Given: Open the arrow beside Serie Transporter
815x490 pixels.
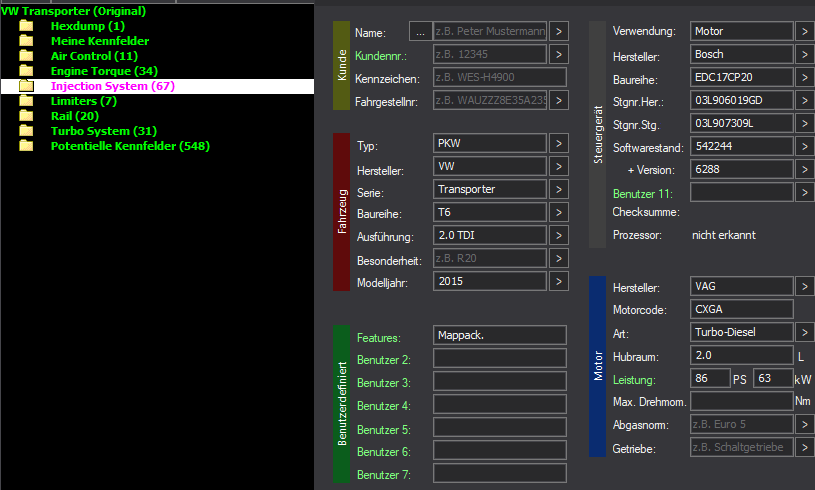Looking at the screenshot, I should (x=559, y=189).
